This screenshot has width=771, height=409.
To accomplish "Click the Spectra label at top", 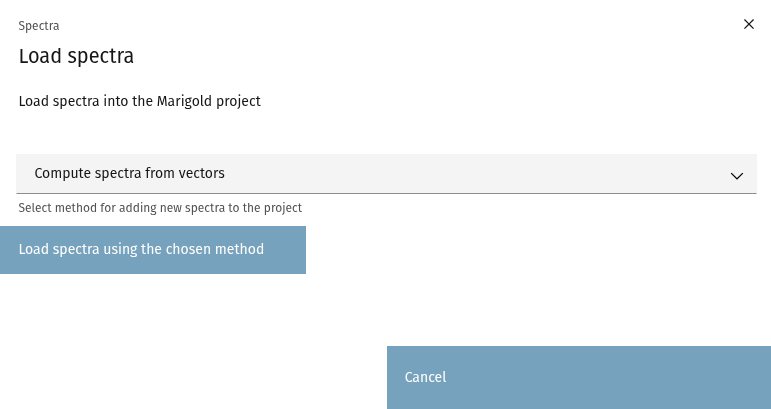I will coord(39,25).
